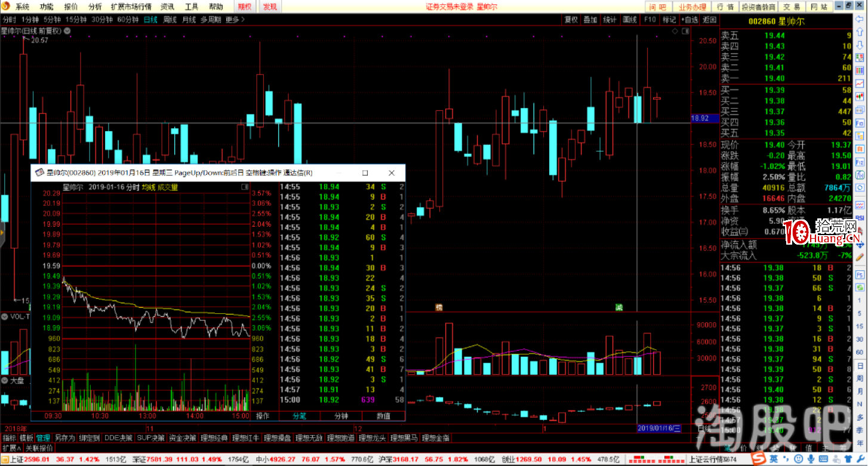Select the 月线 monthly period
This screenshot has width=868, height=466.
pyautogui.click(x=189, y=20)
